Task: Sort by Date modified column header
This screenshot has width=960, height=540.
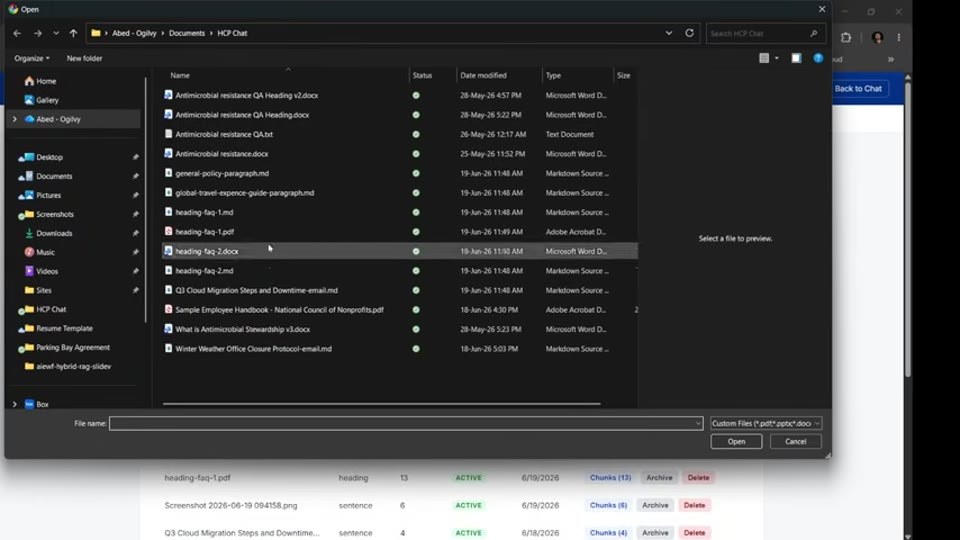Action: click(483, 75)
